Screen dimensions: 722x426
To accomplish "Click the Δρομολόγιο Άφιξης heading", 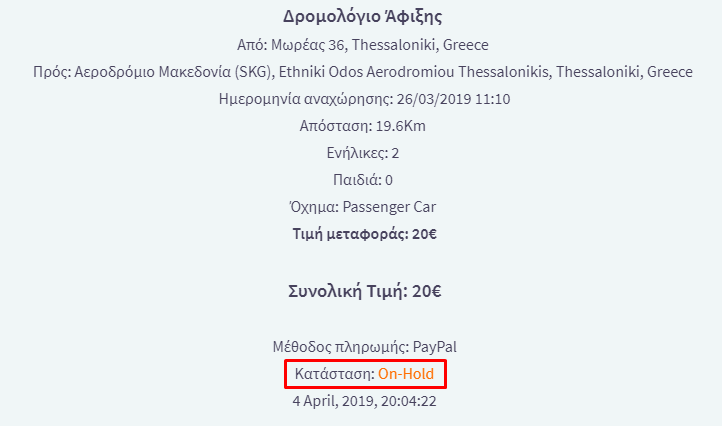I will tap(362, 17).
